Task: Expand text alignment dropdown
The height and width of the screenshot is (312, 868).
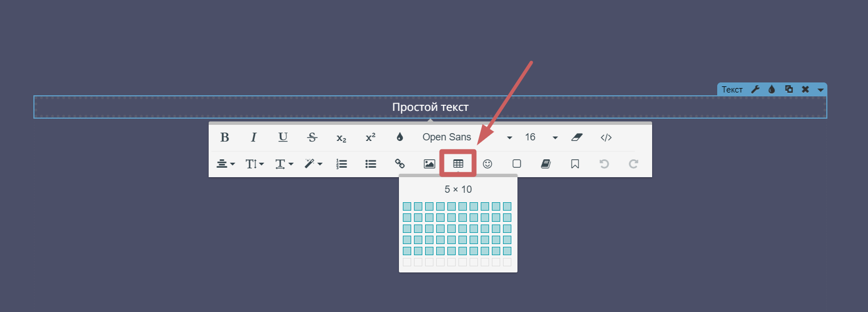Action: (x=225, y=164)
